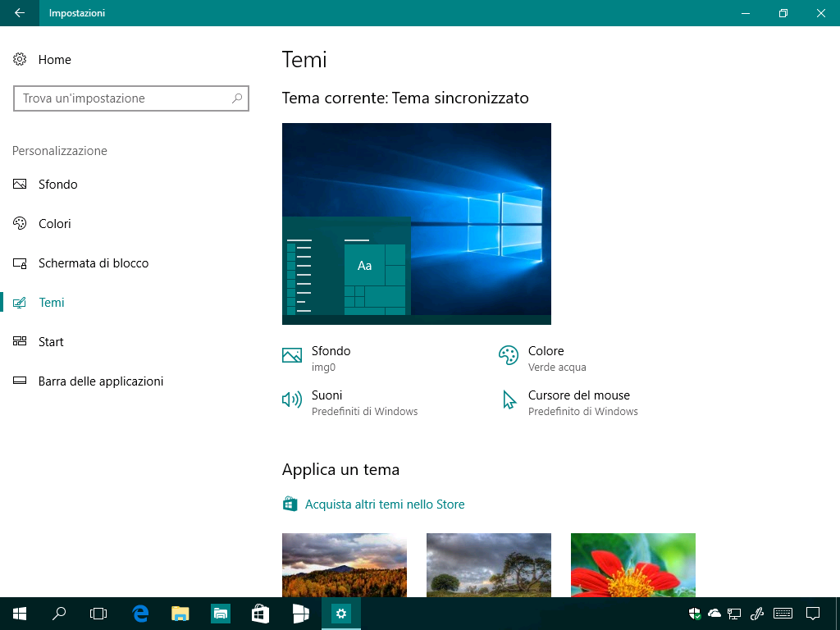This screenshot has width=840, height=630.
Task: Select Personalizzazione in the left sidebar
Action: click(x=59, y=151)
